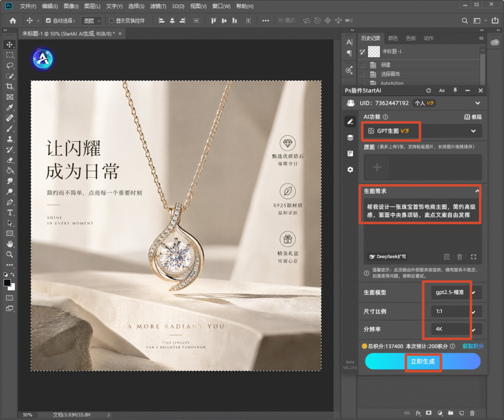Switch to the 动作 tab
The width and height of the screenshot is (504, 420).
point(429,38)
